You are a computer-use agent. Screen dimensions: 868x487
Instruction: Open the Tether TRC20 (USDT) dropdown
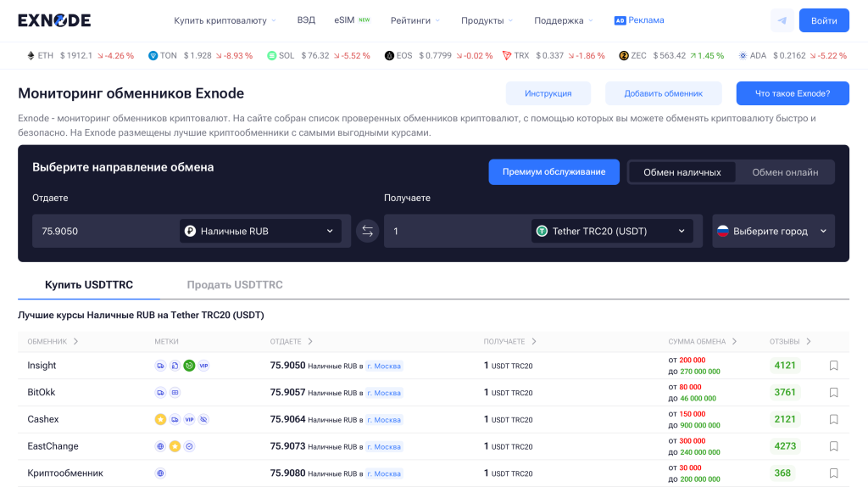612,231
